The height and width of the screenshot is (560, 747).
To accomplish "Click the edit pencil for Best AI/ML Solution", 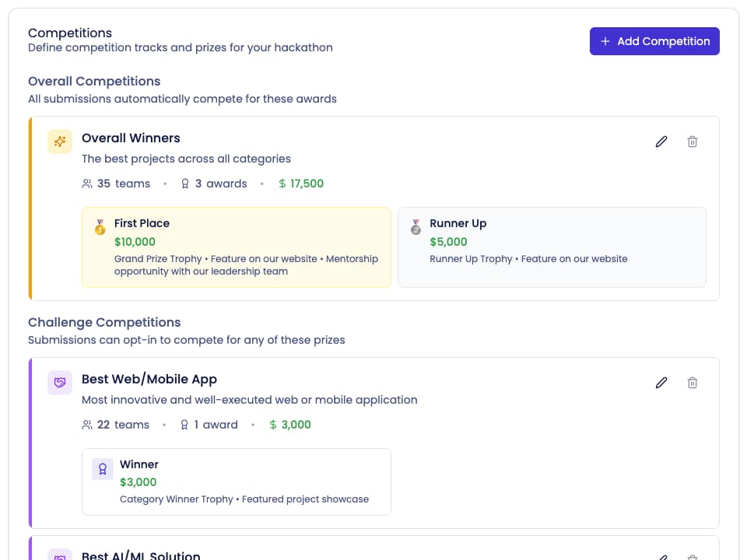I will pos(661,556).
